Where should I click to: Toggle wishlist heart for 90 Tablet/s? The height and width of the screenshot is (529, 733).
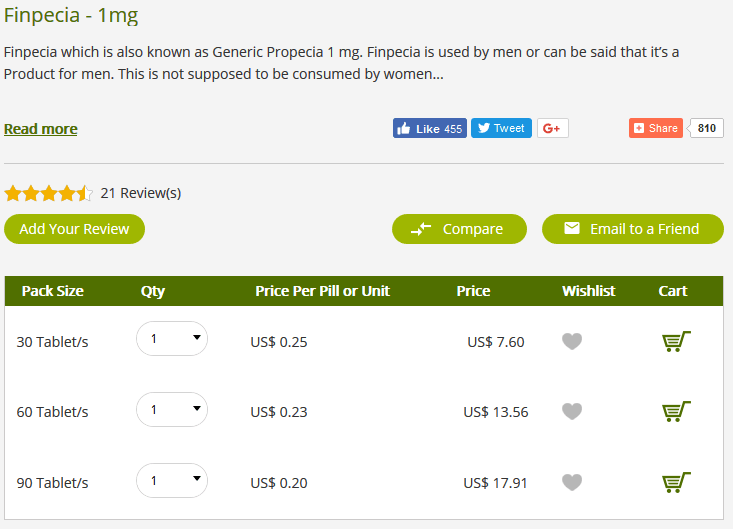(x=572, y=483)
